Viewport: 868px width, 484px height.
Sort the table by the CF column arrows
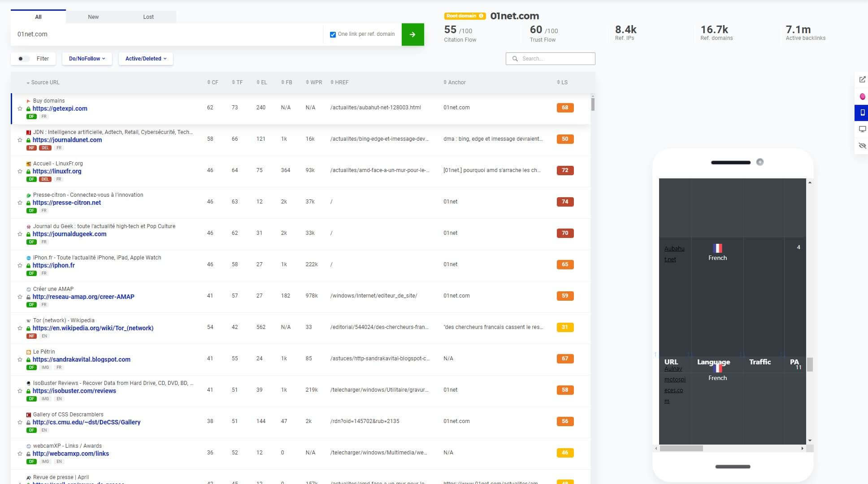pos(208,82)
